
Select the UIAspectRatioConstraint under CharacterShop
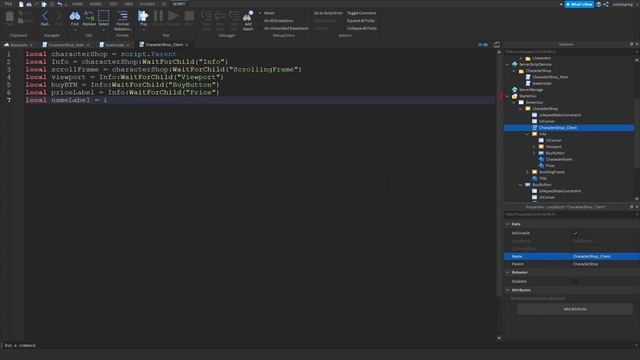coord(559,115)
